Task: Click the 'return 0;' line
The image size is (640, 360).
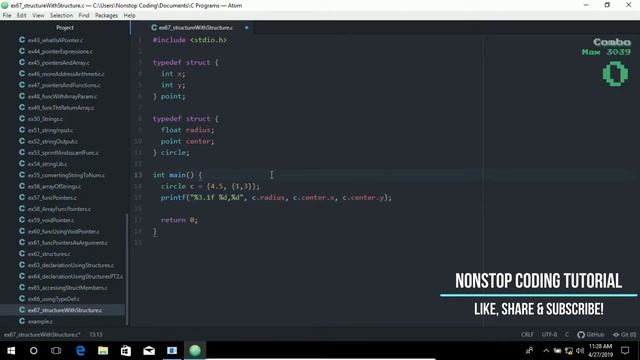Action: 179,220
